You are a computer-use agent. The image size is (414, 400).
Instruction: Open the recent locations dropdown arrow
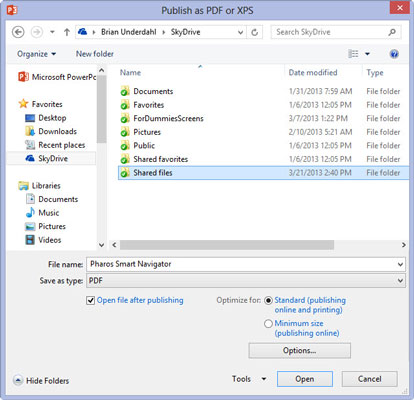(x=52, y=32)
